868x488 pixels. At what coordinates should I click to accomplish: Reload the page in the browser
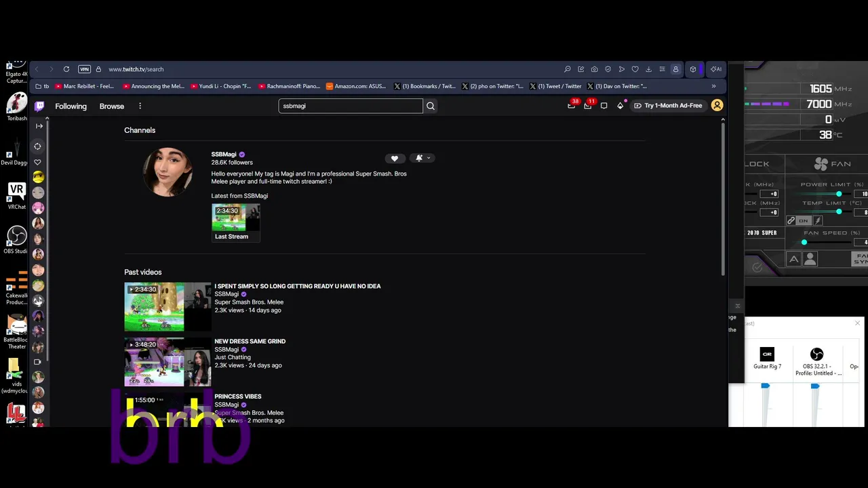pos(66,69)
